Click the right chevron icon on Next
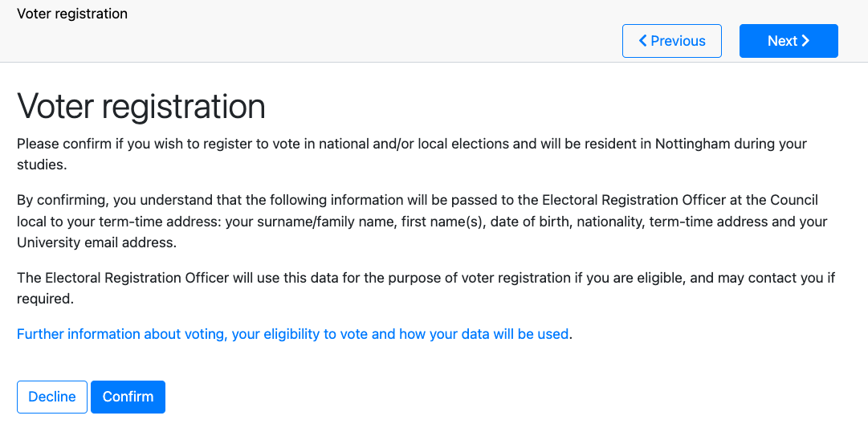 click(805, 41)
